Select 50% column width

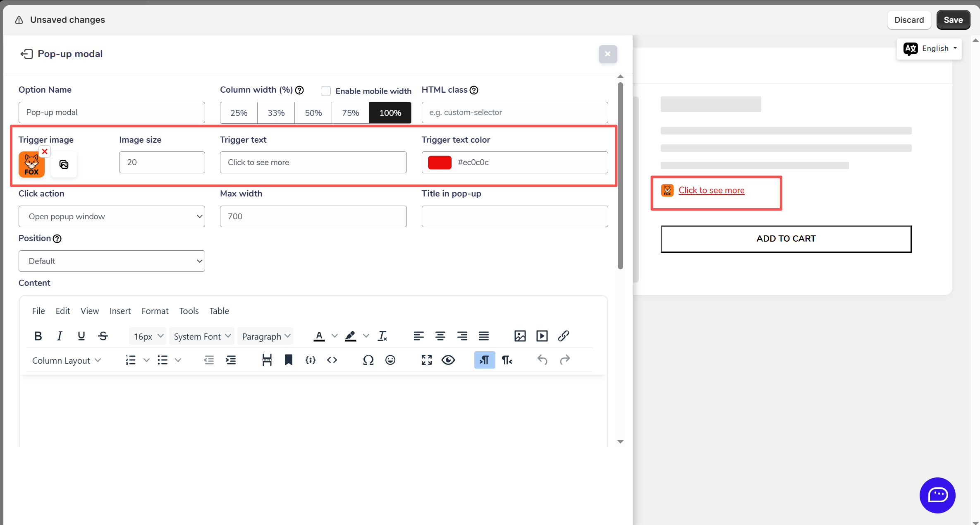pos(313,113)
